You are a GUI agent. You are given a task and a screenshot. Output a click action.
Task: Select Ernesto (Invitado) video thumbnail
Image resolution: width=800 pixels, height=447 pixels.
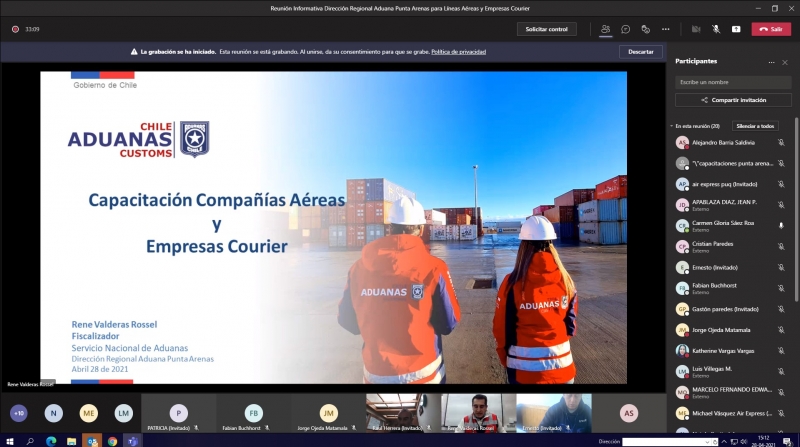[554, 413]
